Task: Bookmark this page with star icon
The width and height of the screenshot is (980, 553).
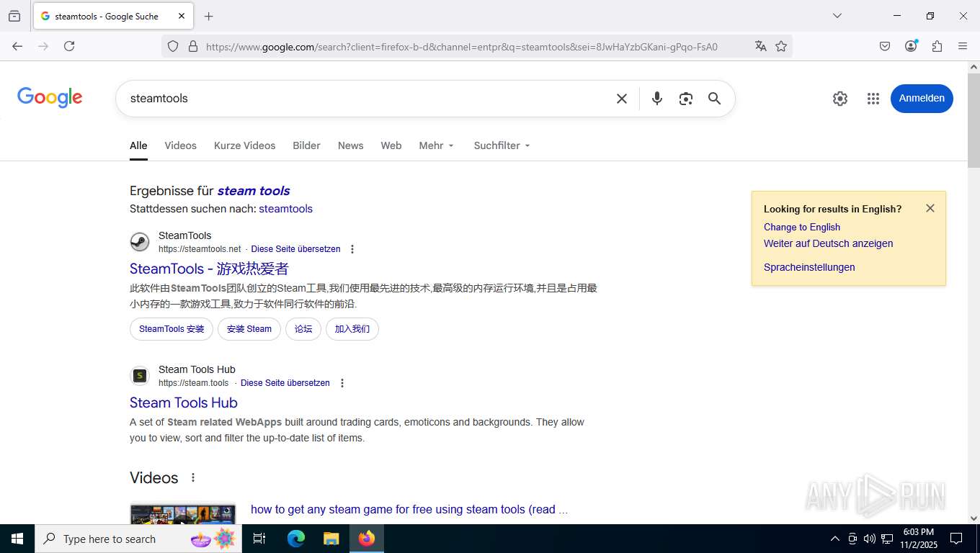Action: click(781, 46)
